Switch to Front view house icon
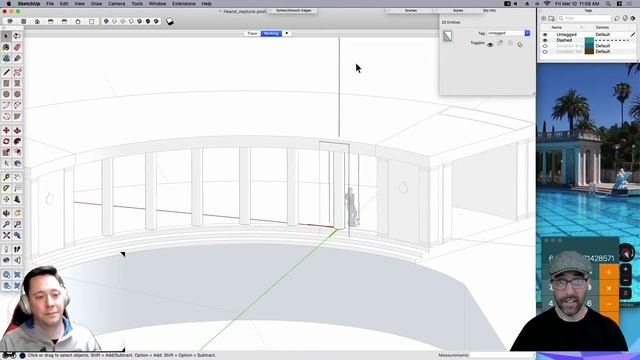This screenshot has height=360, width=640. click(x=37, y=21)
